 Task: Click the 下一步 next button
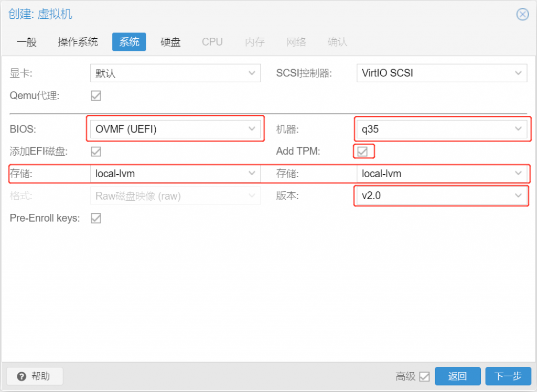tap(508, 376)
